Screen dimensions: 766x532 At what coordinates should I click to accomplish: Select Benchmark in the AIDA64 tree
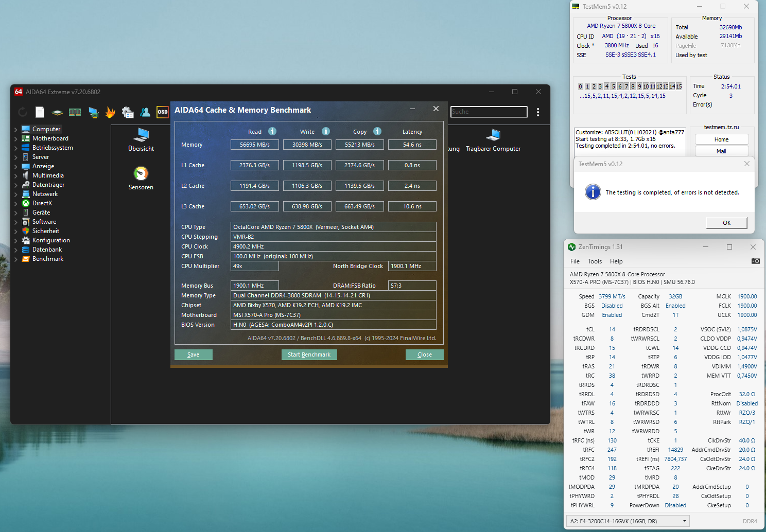click(x=48, y=259)
